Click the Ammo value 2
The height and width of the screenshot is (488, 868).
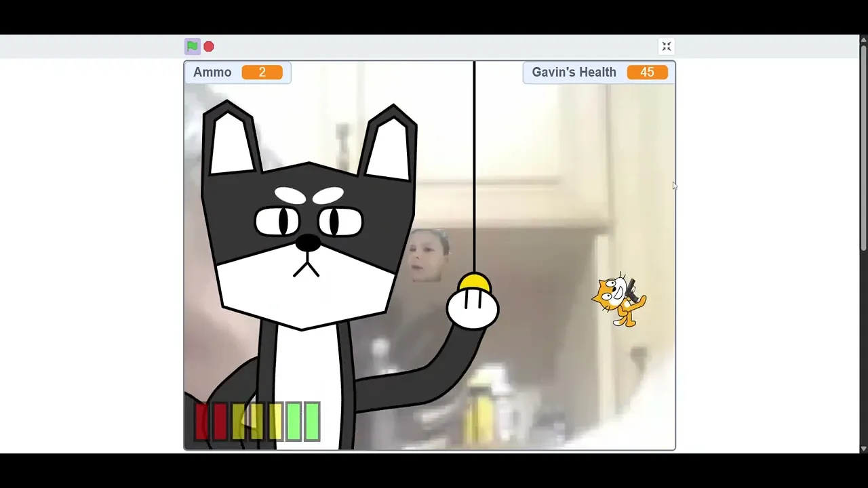262,73
